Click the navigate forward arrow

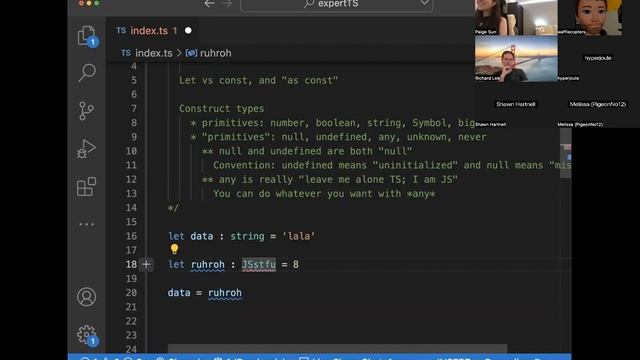point(227,4)
